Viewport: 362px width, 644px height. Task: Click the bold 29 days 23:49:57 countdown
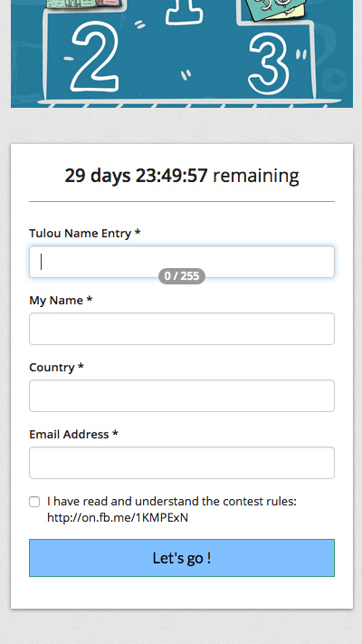tap(137, 176)
